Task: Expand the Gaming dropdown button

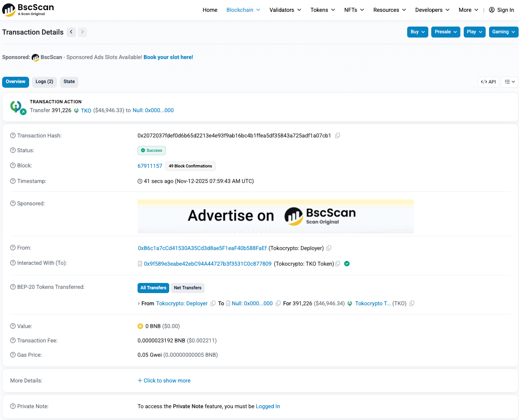Action: [x=503, y=32]
